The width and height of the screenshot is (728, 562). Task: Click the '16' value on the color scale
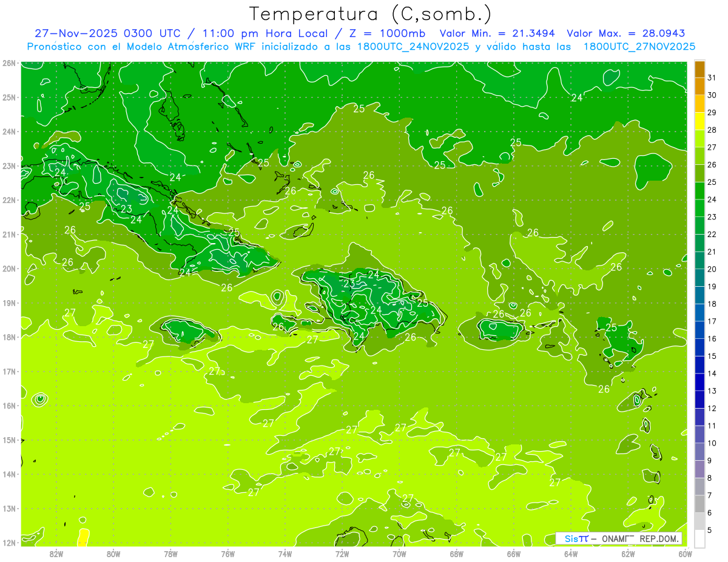[x=712, y=338]
